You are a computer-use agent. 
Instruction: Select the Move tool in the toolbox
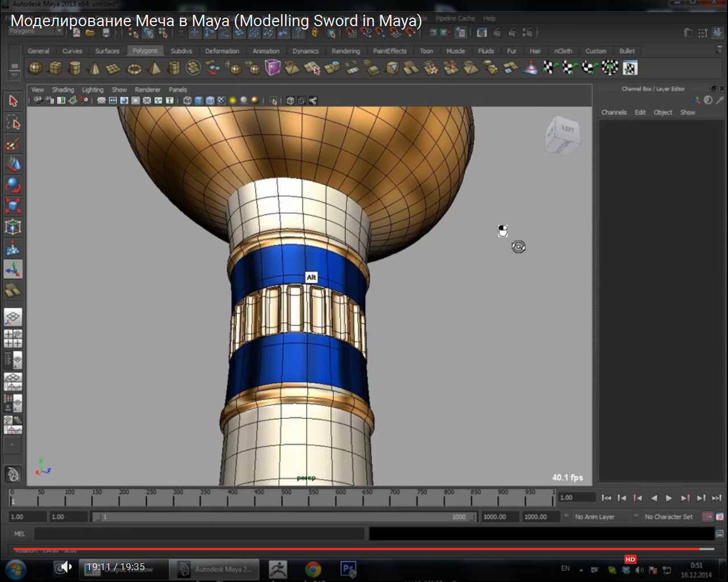point(13,164)
